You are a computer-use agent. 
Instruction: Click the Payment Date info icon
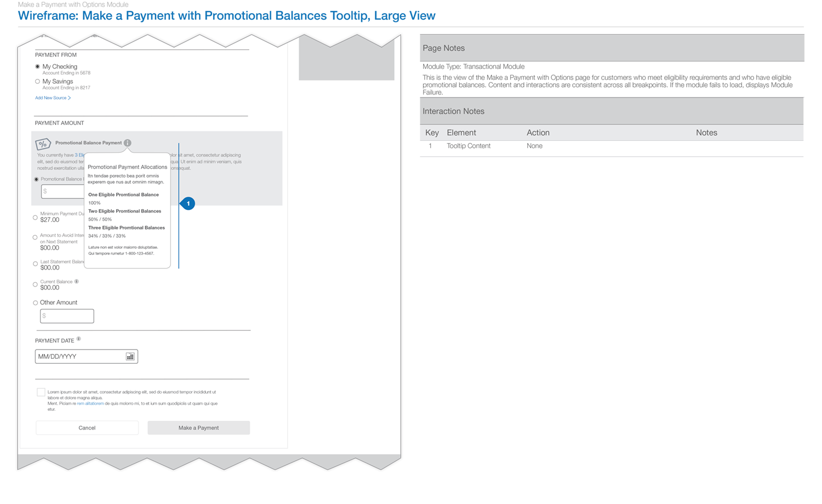pyautogui.click(x=78, y=339)
